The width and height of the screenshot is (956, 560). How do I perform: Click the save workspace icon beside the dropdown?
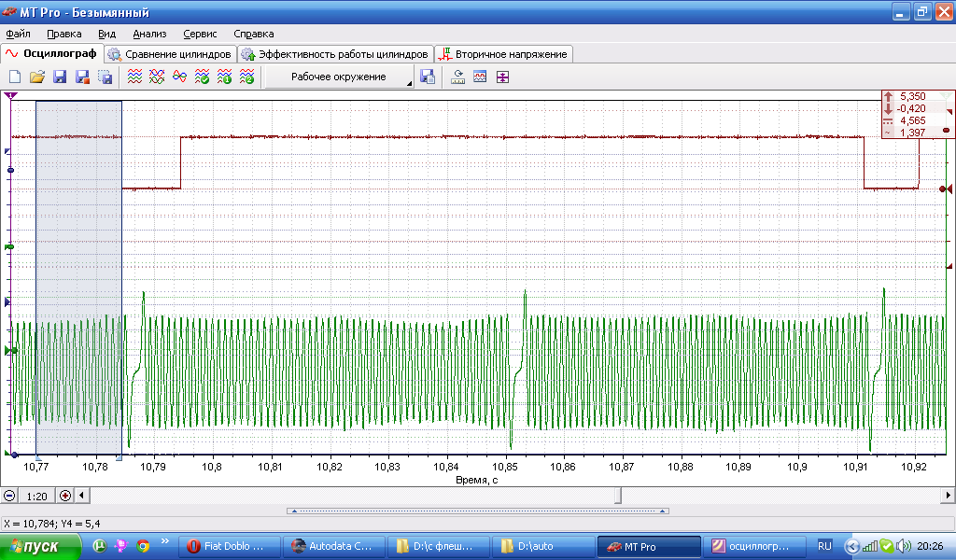[428, 77]
